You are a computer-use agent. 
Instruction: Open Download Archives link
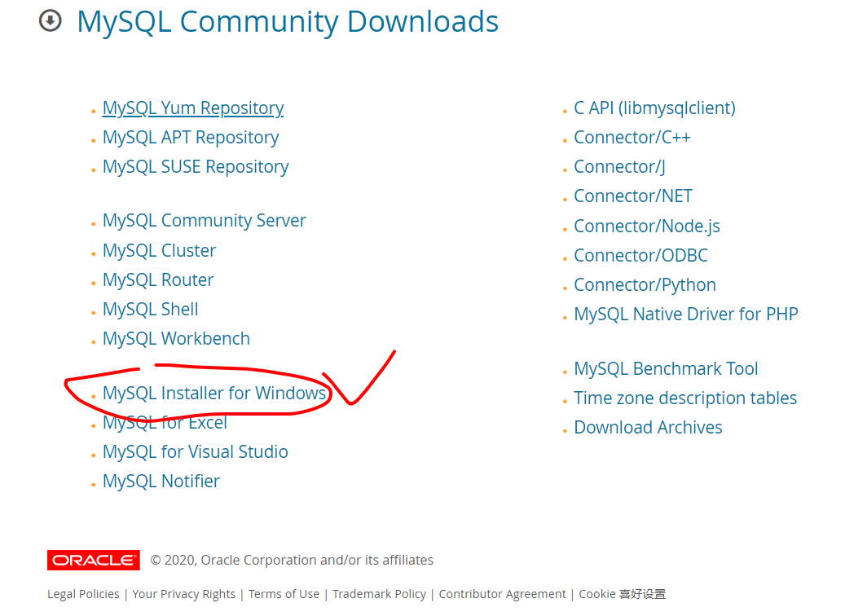tap(648, 428)
